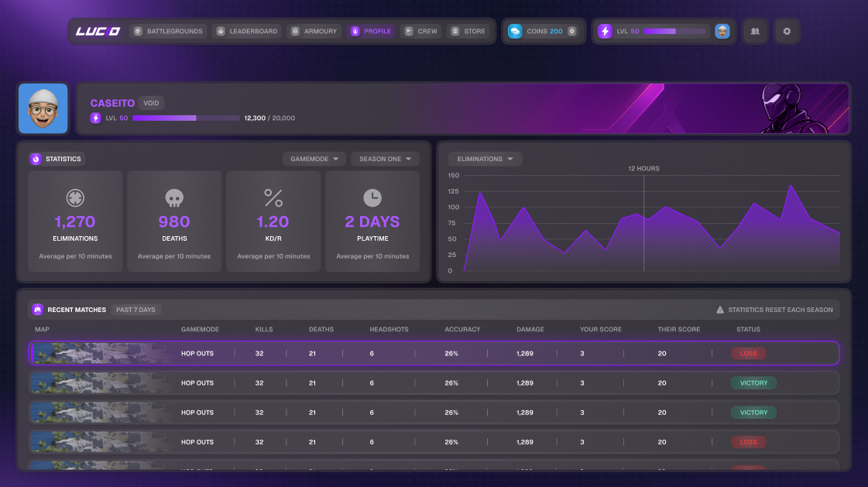
Task: Select the first Hop Outs match row
Action: pyautogui.click(x=434, y=353)
